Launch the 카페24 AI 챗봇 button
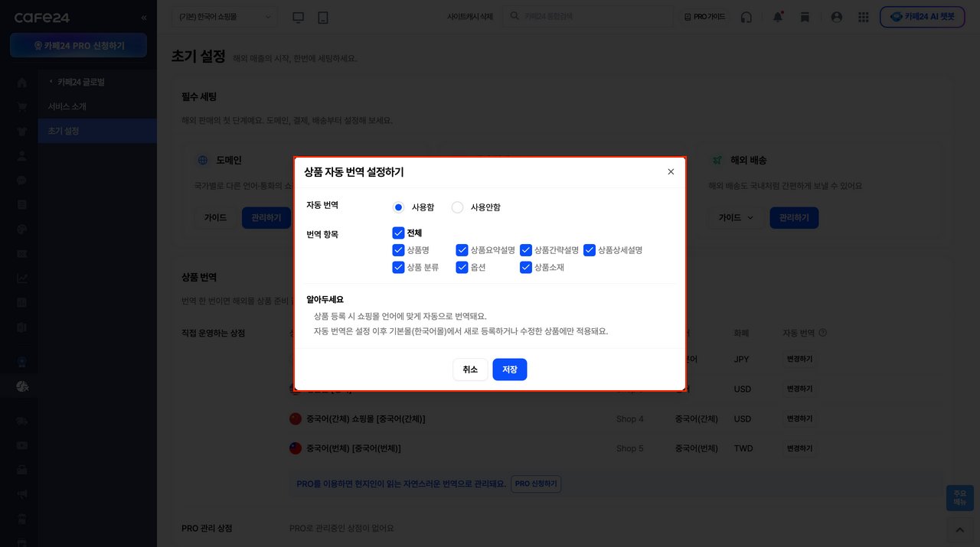 (922, 16)
